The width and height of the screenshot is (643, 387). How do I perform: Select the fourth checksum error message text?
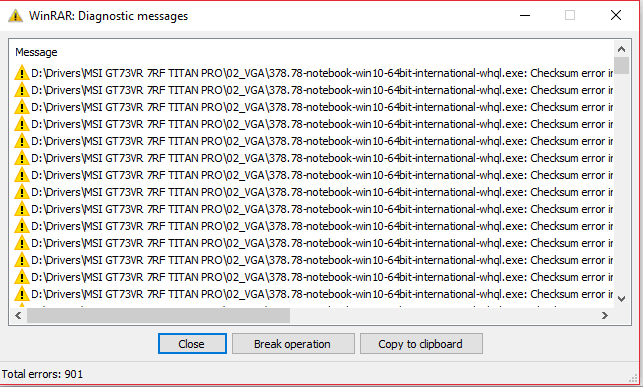322,124
